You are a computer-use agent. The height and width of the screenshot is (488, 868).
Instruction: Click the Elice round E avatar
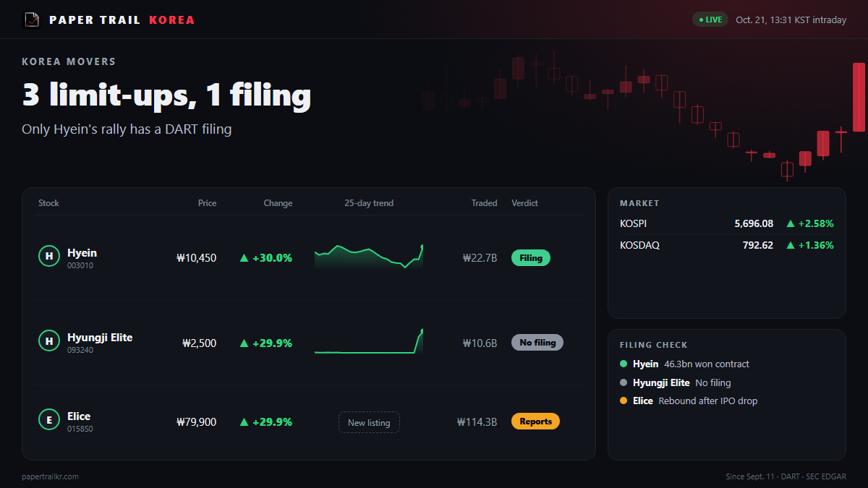coord(49,419)
